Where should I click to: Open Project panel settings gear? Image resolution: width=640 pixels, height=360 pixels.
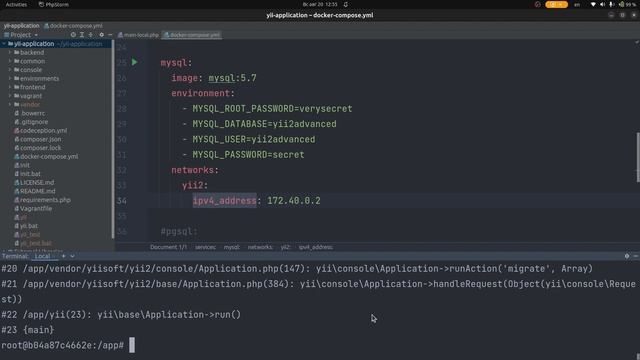tap(101, 35)
